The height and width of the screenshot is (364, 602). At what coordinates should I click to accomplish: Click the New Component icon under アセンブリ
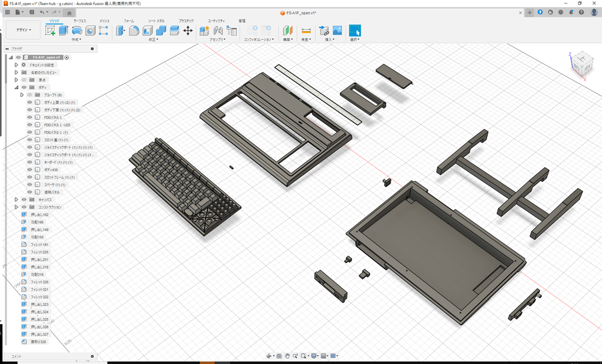click(204, 31)
